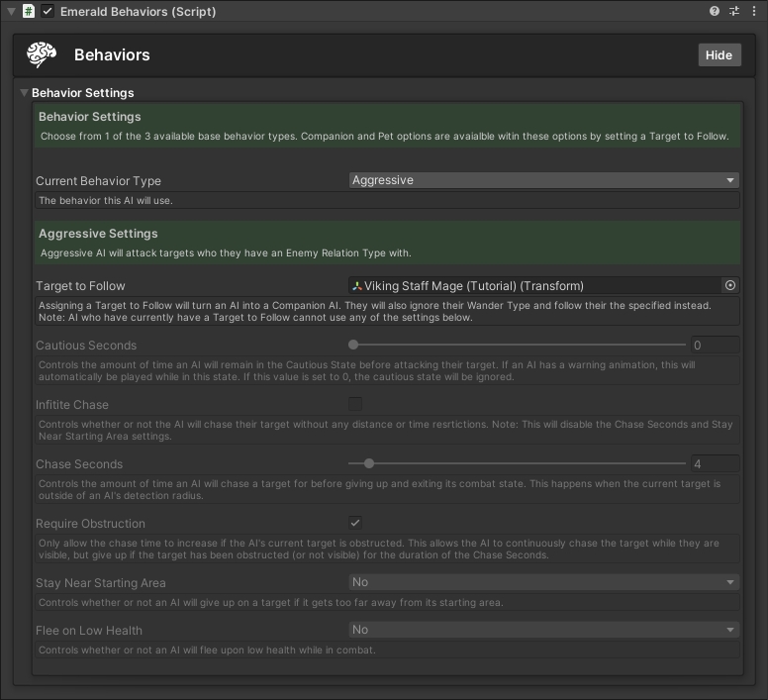Click the Target to Follow object field
Image resolution: width=768 pixels, height=700 pixels.
point(534,286)
